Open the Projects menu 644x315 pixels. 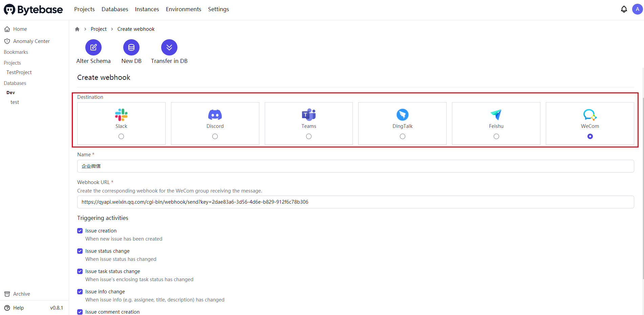pos(84,9)
